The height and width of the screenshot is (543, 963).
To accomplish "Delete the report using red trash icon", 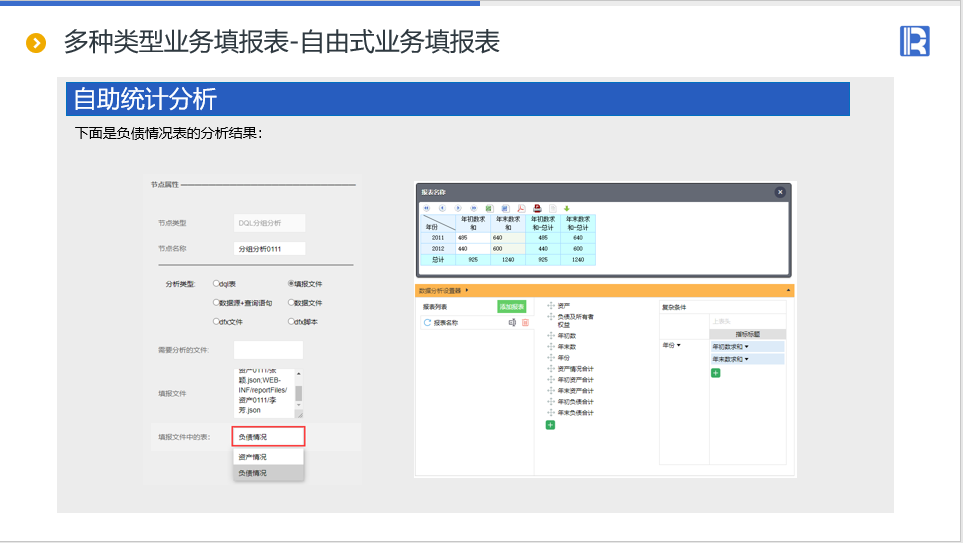I will (x=525, y=323).
